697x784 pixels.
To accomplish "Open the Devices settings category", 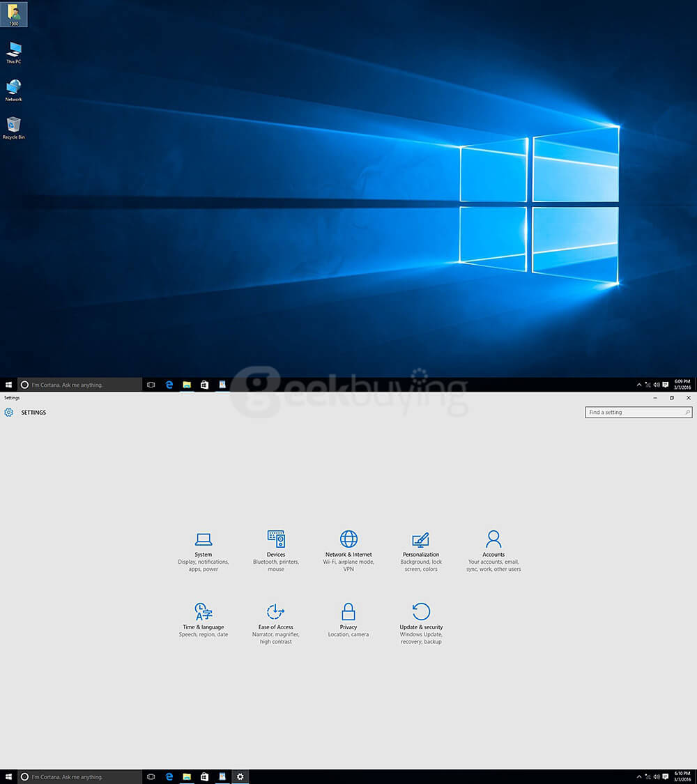I will 275,551.
